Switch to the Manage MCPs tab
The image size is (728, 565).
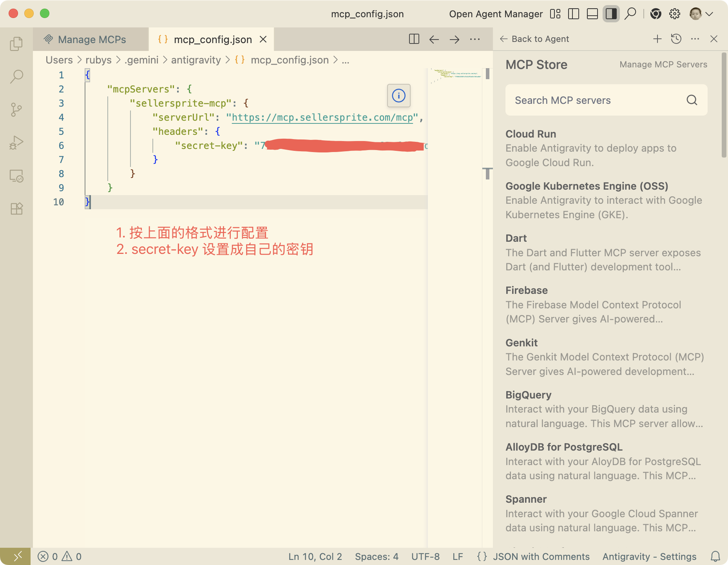point(91,40)
